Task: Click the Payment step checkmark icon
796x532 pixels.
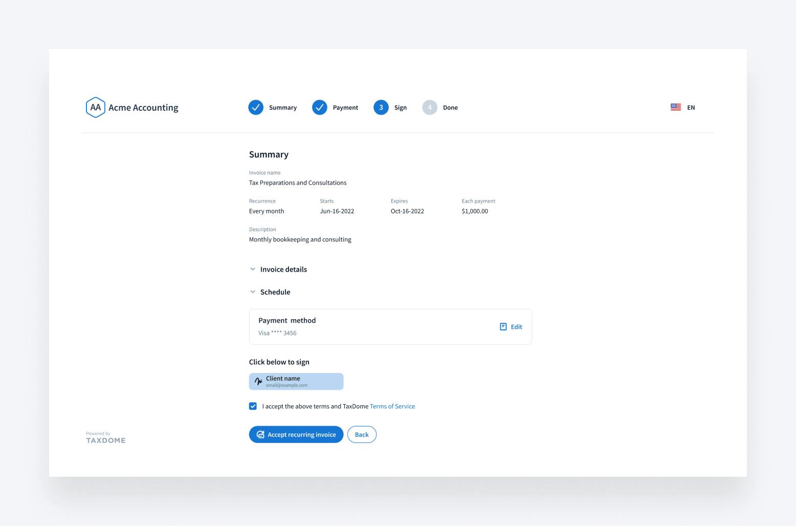Action: [320, 107]
